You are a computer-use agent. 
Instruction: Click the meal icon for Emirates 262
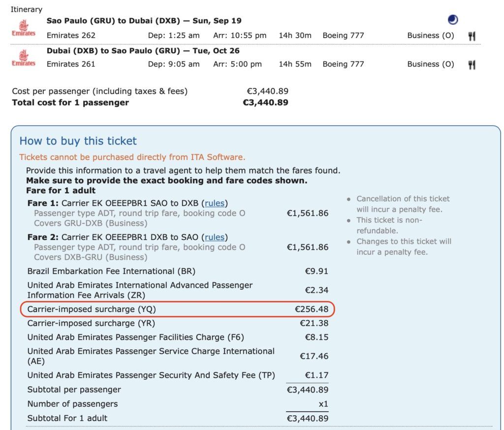click(472, 36)
